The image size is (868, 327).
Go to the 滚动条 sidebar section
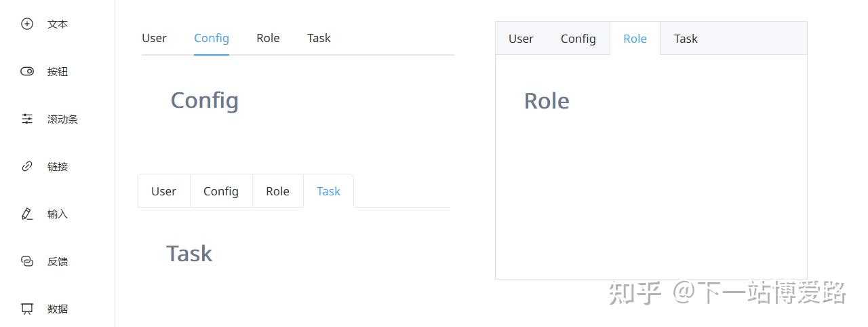(x=62, y=119)
